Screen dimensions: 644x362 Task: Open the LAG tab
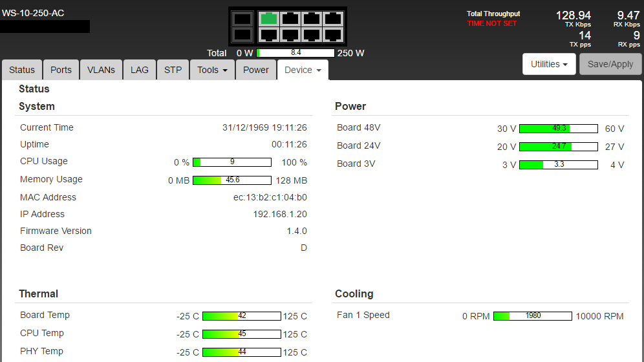pyautogui.click(x=140, y=70)
